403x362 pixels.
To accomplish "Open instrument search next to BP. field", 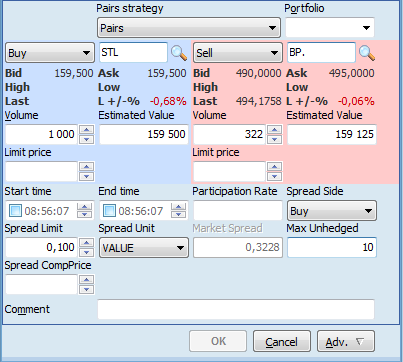I will (x=367, y=53).
